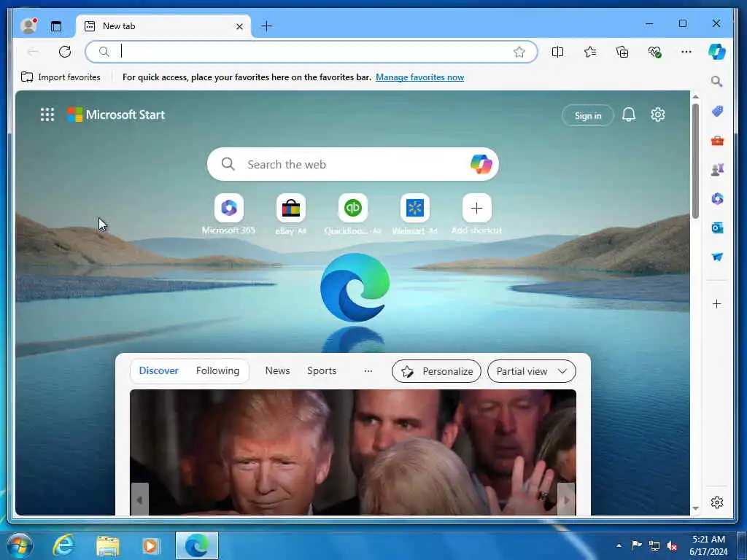Open the taskbar clock and date
Image resolution: width=747 pixels, height=560 pixels.
(709, 545)
